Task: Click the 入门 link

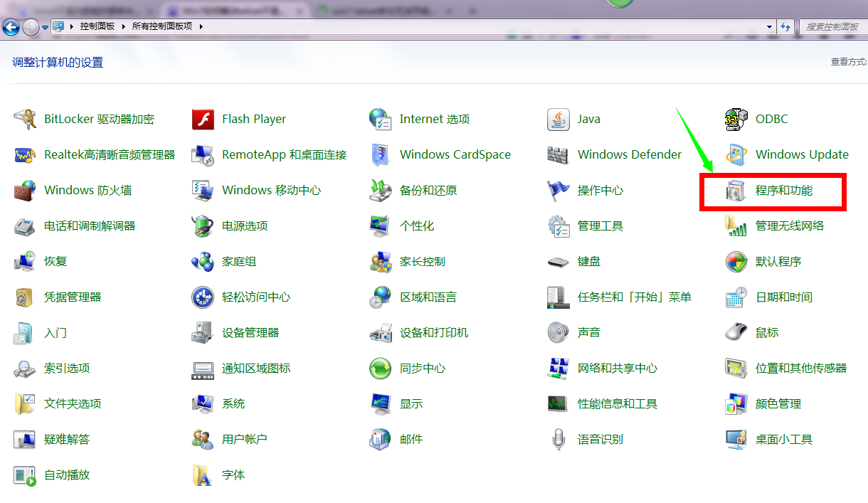Action: (x=55, y=332)
